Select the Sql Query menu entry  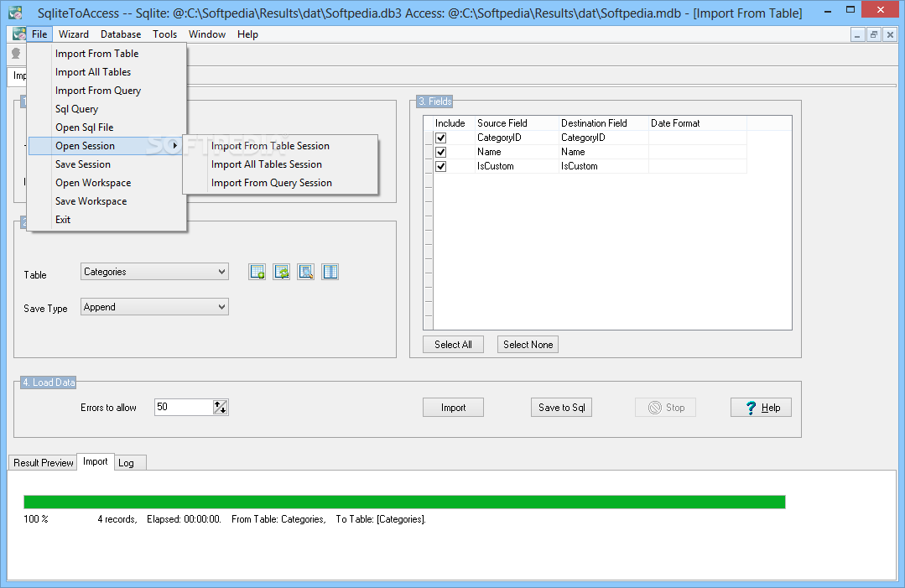107,109
